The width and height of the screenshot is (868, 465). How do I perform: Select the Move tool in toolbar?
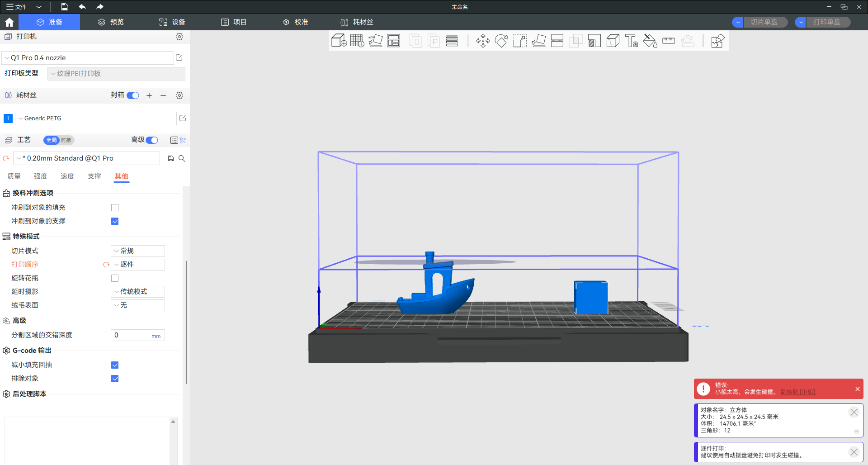(483, 41)
